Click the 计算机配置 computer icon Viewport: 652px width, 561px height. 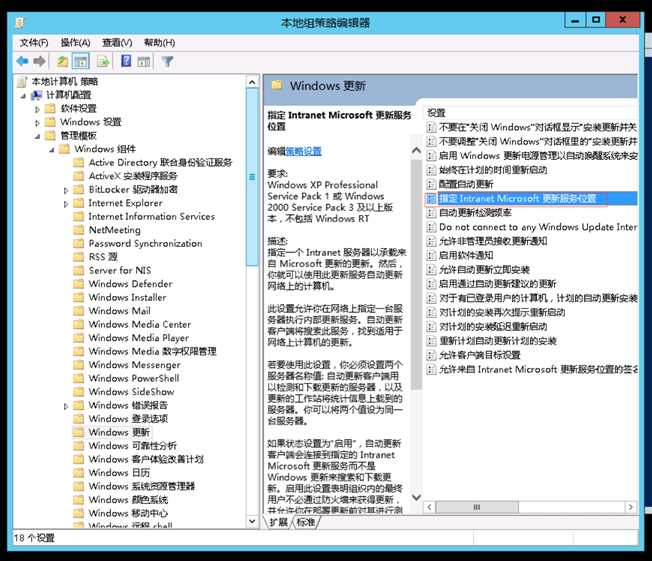point(37,95)
